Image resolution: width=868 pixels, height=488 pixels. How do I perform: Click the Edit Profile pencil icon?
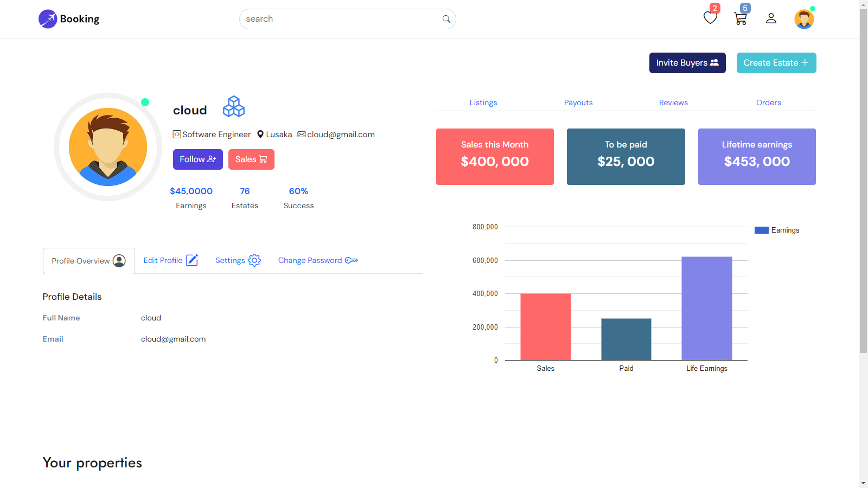pos(193,260)
